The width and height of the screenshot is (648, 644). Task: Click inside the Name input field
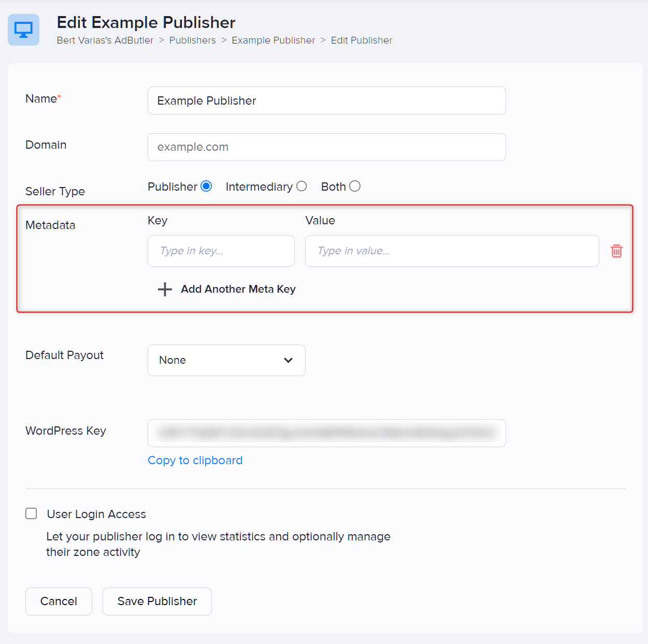326,101
